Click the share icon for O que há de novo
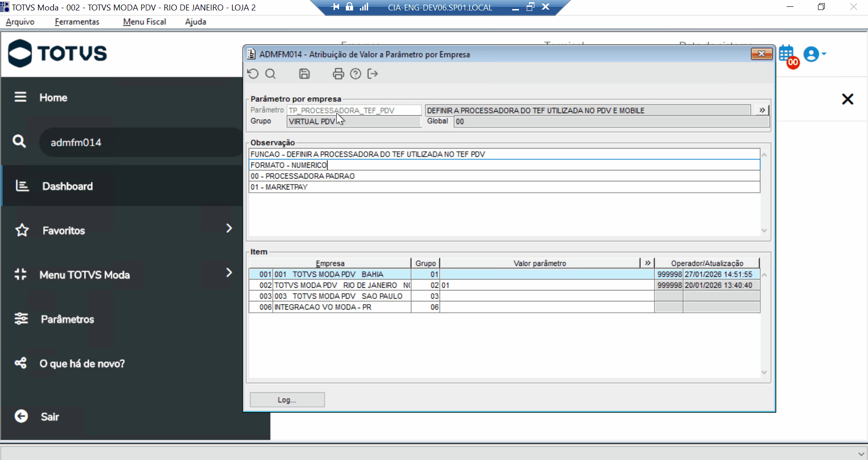Viewport: 868px width, 460px height. 20,363
